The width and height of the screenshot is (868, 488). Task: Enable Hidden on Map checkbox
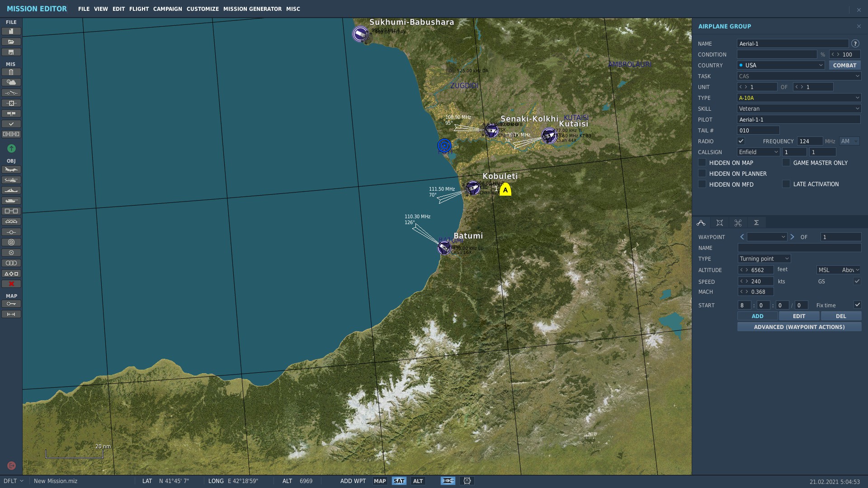702,163
